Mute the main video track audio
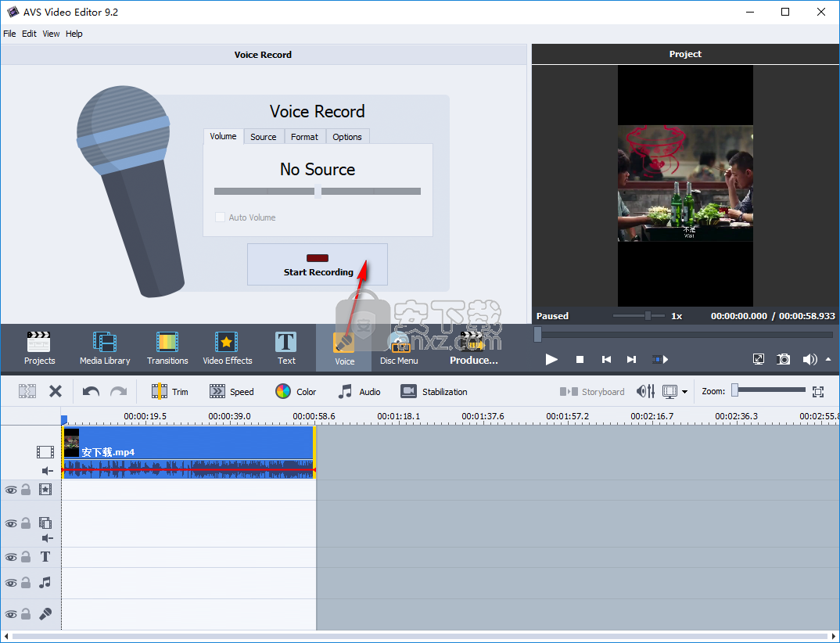This screenshot has height=643, width=840. point(48,471)
